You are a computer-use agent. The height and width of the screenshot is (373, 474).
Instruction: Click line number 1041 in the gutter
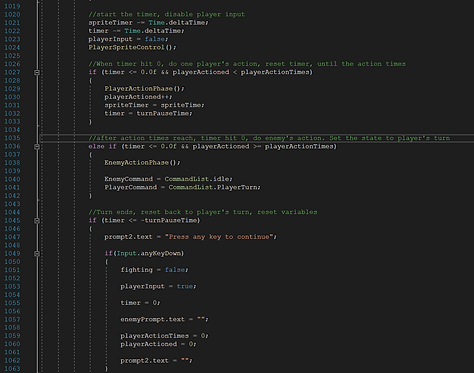click(12, 187)
